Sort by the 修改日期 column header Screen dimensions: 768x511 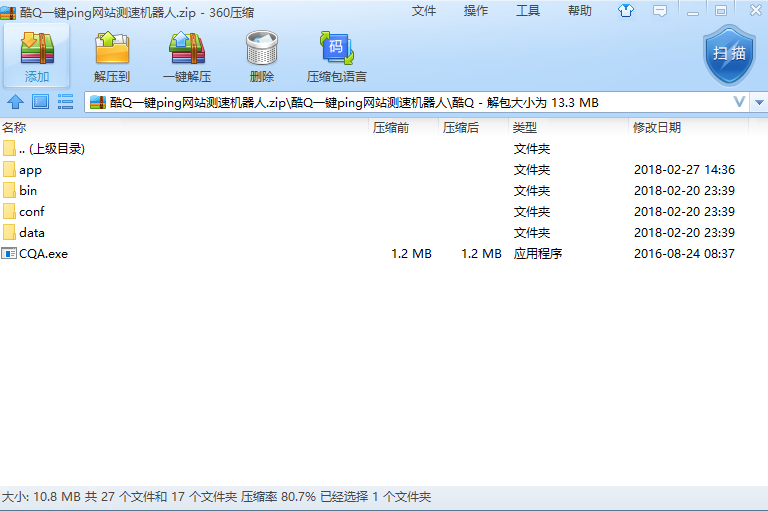click(x=689, y=128)
